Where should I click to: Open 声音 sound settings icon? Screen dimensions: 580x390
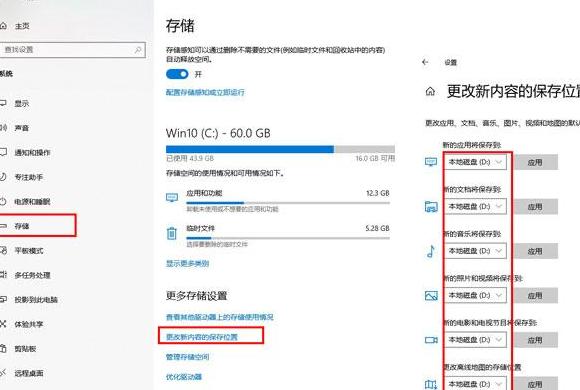(x=3, y=128)
